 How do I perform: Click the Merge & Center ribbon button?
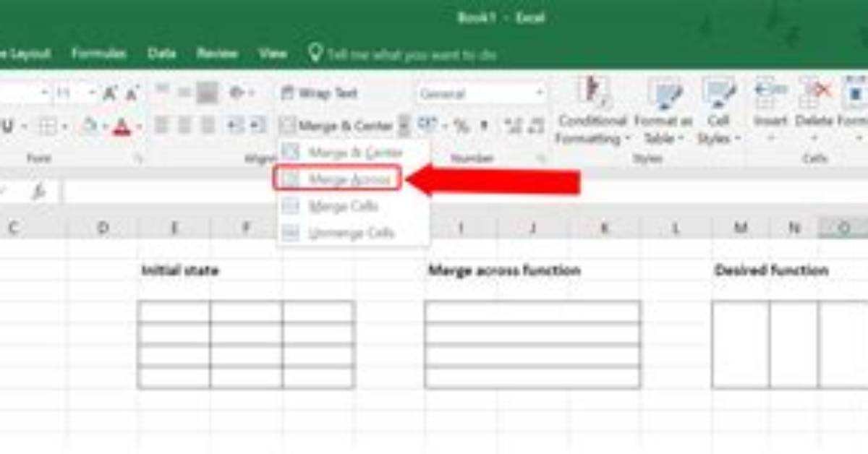[x=337, y=126]
